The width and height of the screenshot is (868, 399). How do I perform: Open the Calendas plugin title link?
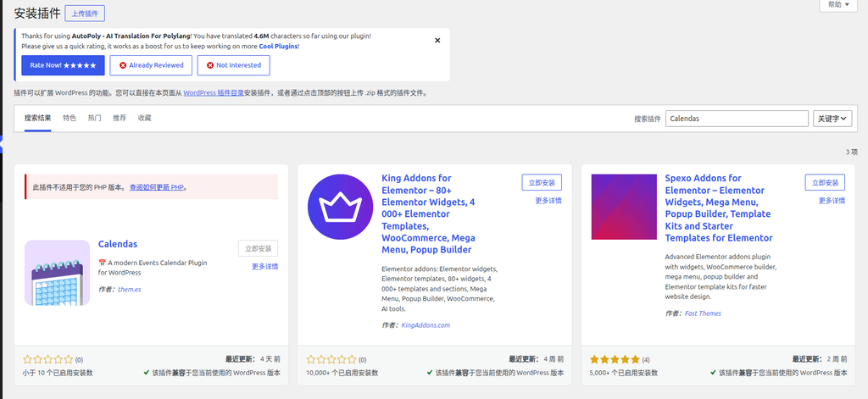click(117, 244)
